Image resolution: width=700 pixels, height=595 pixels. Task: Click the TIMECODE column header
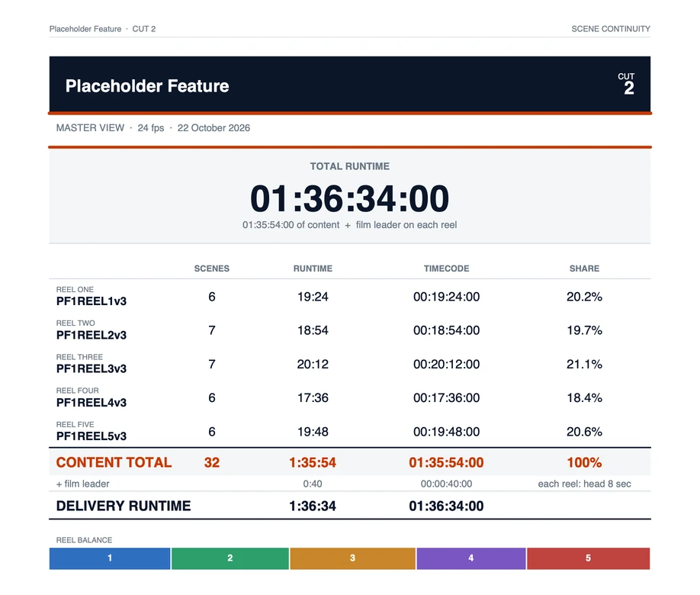446,269
